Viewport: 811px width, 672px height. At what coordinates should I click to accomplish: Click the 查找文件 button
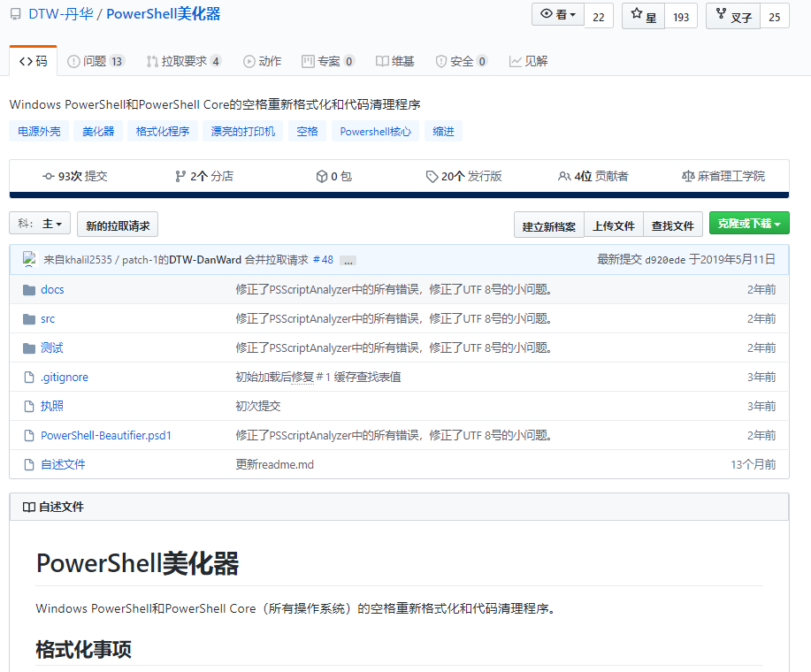[672, 225]
